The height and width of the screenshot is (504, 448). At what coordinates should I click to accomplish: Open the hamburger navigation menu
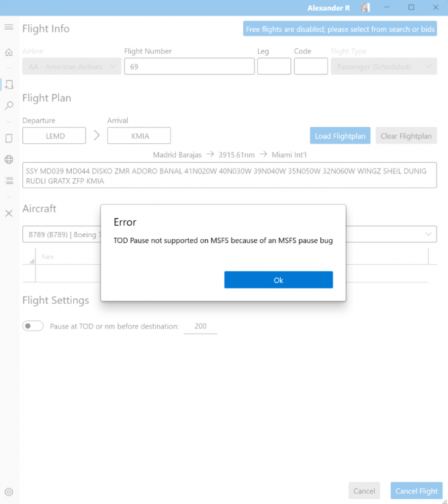point(9,27)
